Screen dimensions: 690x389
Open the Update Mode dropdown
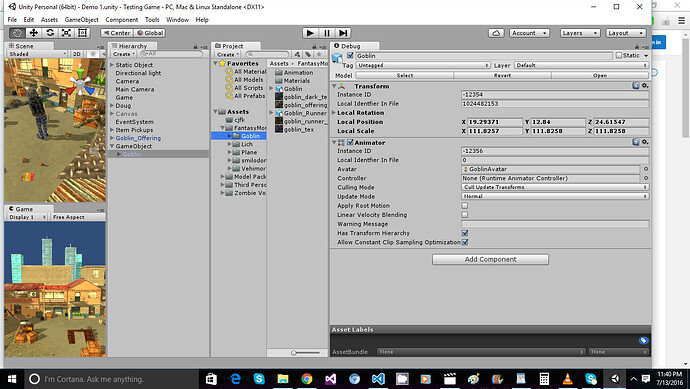point(555,196)
